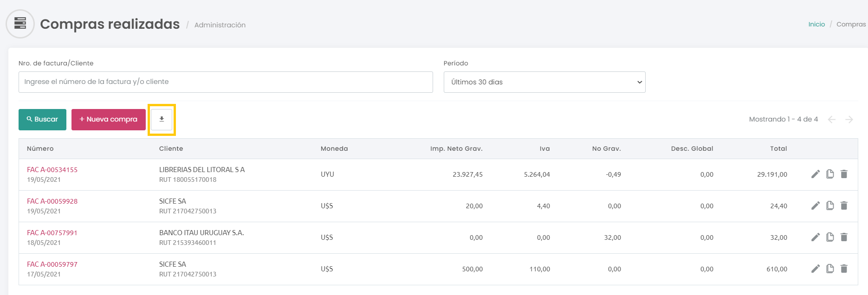This screenshot has height=295, width=868.
Task: Click the Buscar search button
Action: tap(42, 120)
